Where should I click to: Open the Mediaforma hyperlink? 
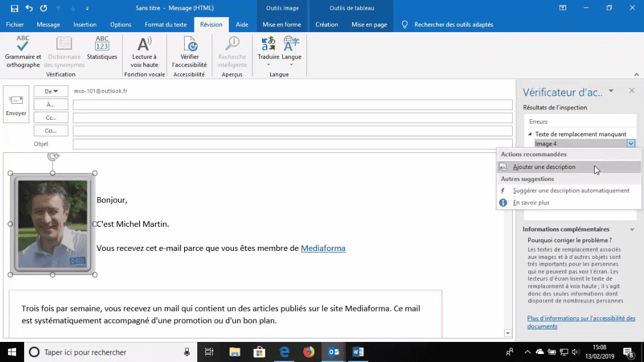(323, 248)
